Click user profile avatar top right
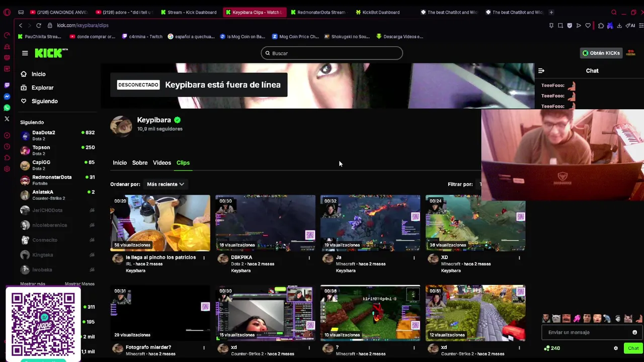The width and height of the screenshot is (644, 362). (631, 53)
